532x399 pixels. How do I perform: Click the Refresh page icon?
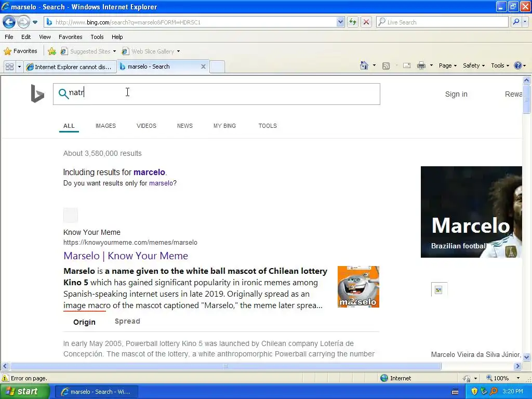353,22
